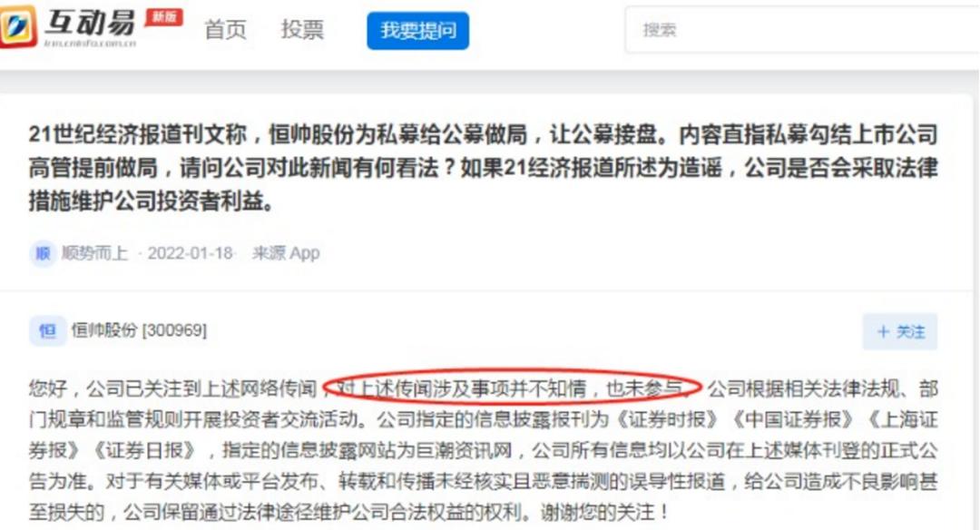Click the 新版 red badge
This screenshot has height=530, width=980.
point(163,17)
